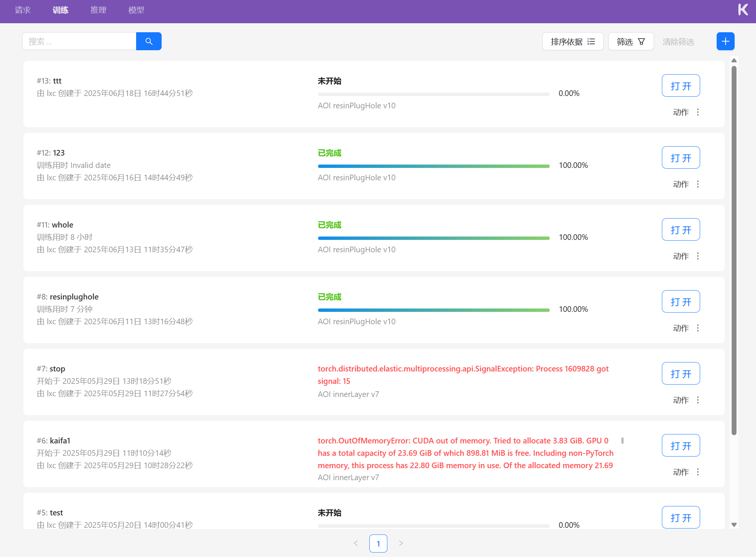
Task: Click the blue plus add-training button
Action: (725, 41)
